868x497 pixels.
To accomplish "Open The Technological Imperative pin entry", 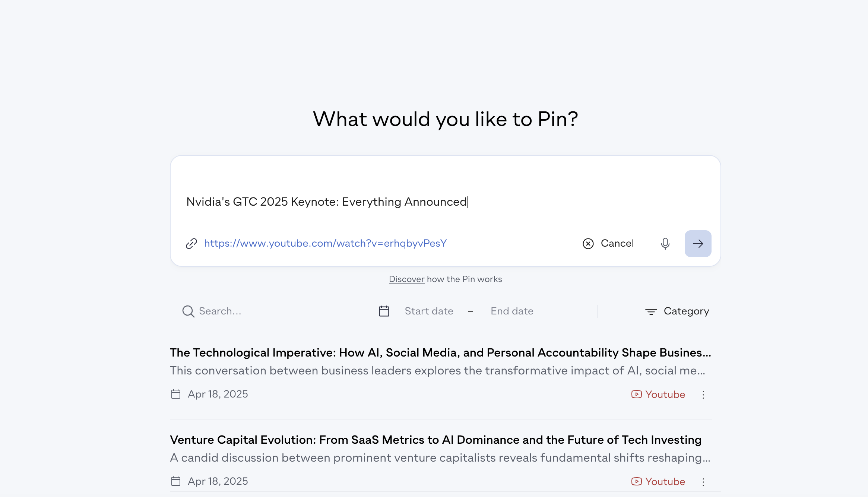I will click(441, 352).
